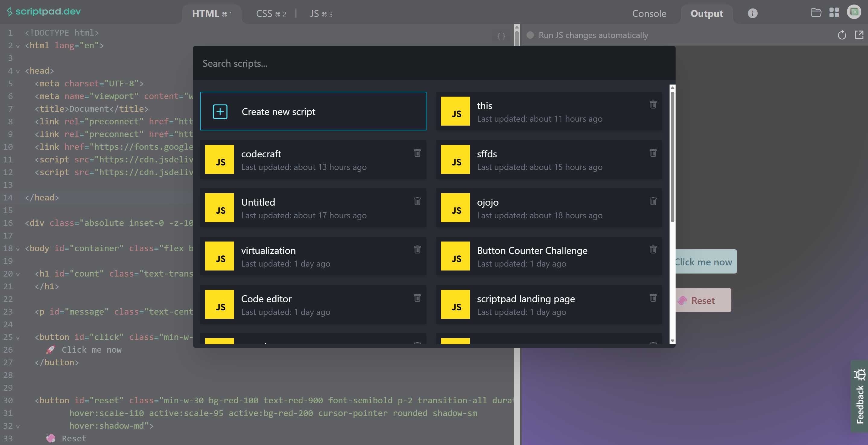The height and width of the screenshot is (445, 868).
Task: Delete the scriptpad landing page script
Action: point(653,298)
